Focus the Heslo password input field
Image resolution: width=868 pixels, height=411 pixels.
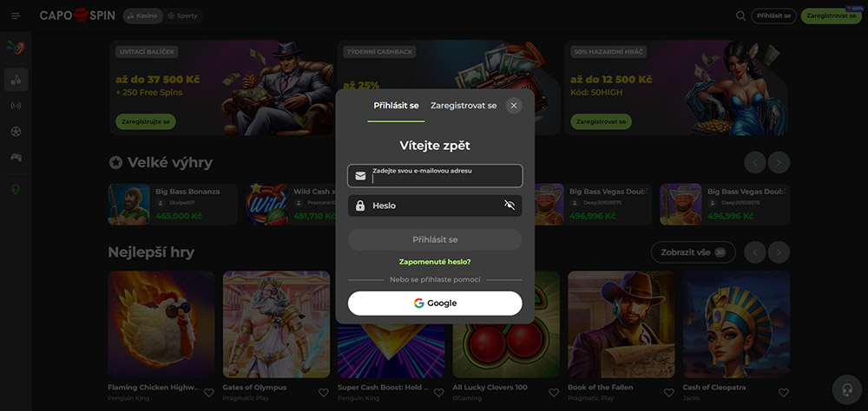(435, 205)
